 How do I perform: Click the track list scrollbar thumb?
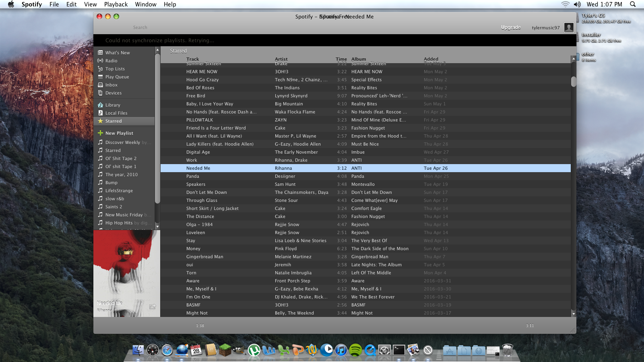pyautogui.click(x=574, y=82)
